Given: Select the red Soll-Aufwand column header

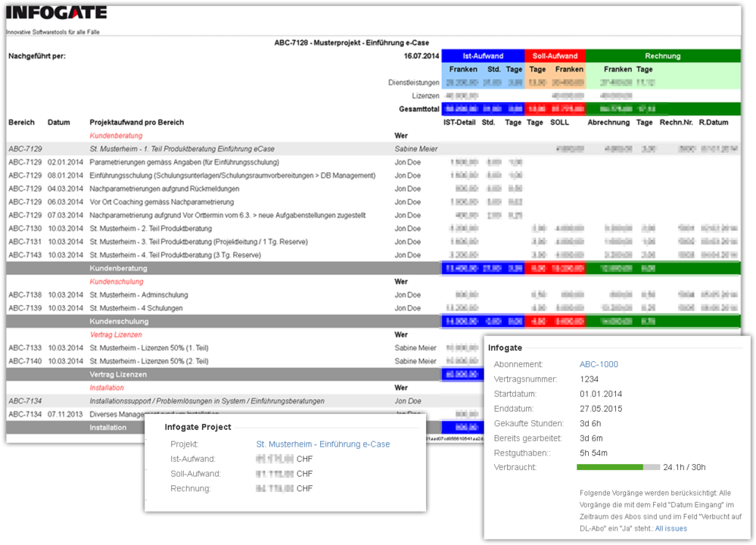Looking at the screenshot, I should point(555,56).
